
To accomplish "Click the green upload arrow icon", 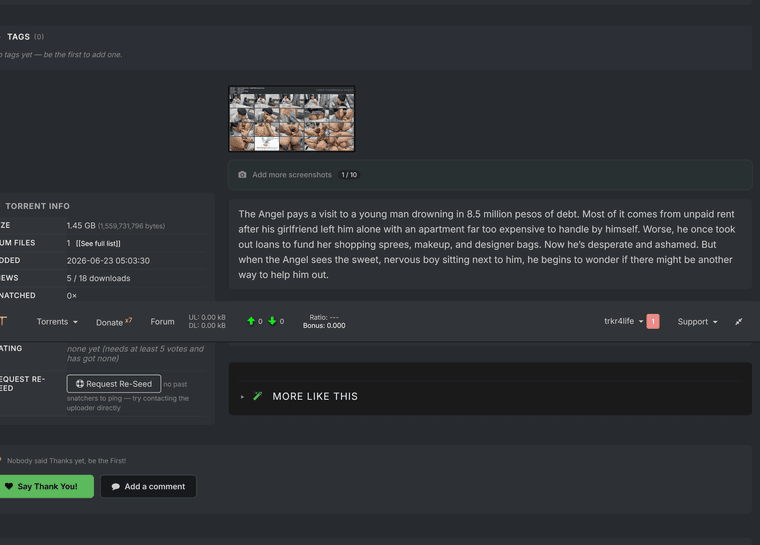I will [251, 321].
